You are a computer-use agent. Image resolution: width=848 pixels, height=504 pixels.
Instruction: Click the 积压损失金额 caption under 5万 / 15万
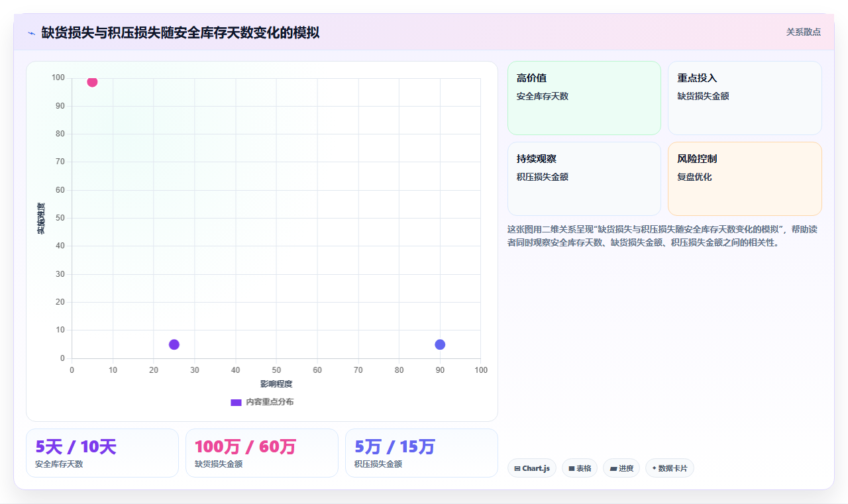(x=378, y=464)
